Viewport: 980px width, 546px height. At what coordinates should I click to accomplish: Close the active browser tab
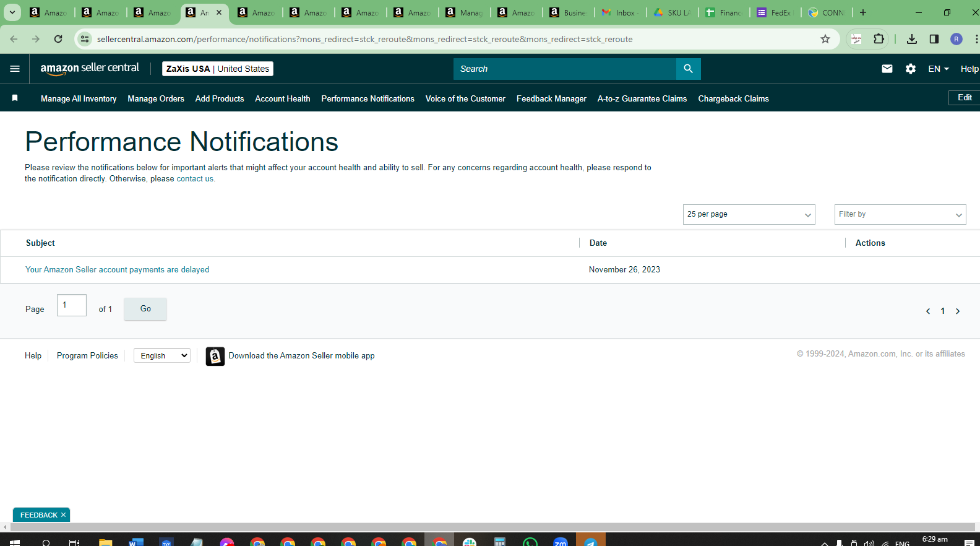(x=219, y=12)
